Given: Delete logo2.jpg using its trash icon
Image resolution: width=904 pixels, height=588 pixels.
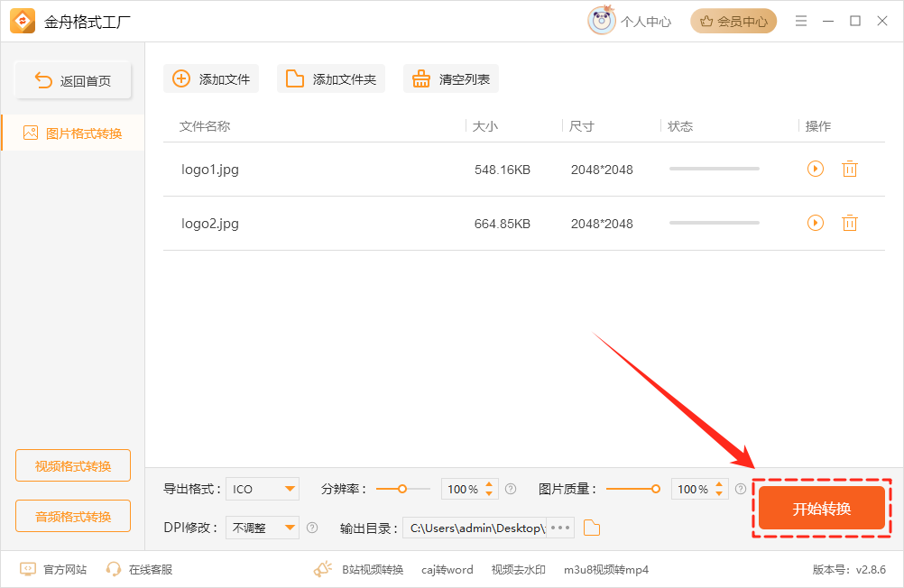Looking at the screenshot, I should point(849,223).
